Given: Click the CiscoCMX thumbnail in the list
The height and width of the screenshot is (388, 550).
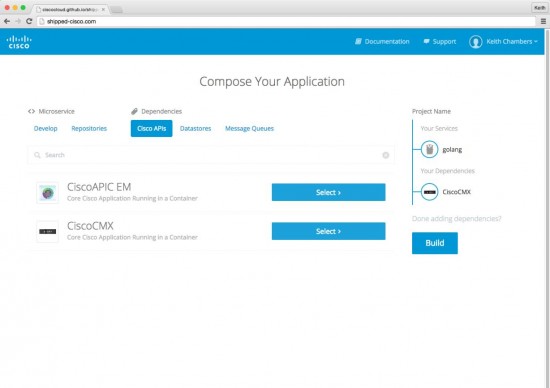Looking at the screenshot, I should (x=47, y=232).
